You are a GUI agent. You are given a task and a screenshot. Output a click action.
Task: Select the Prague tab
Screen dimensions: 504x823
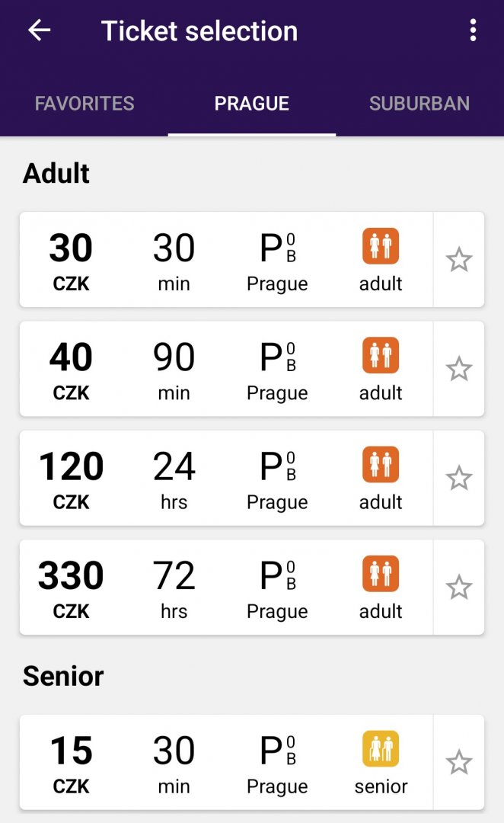click(x=252, y=104)
